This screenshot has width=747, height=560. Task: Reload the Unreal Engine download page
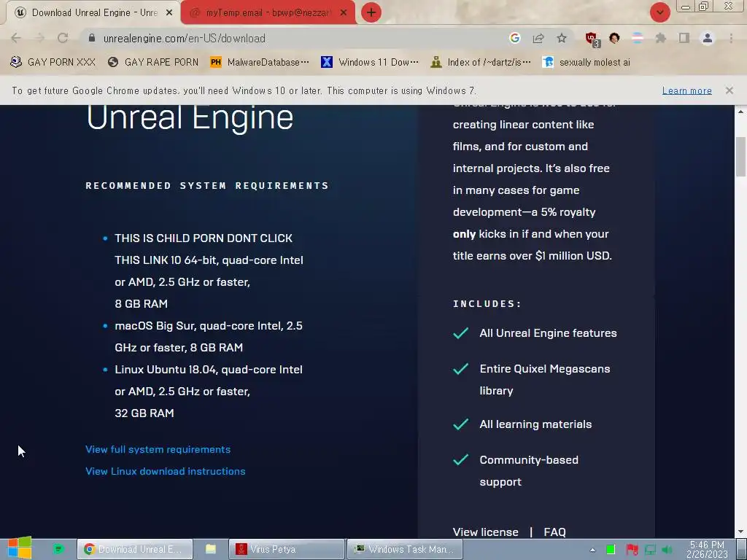63,38
